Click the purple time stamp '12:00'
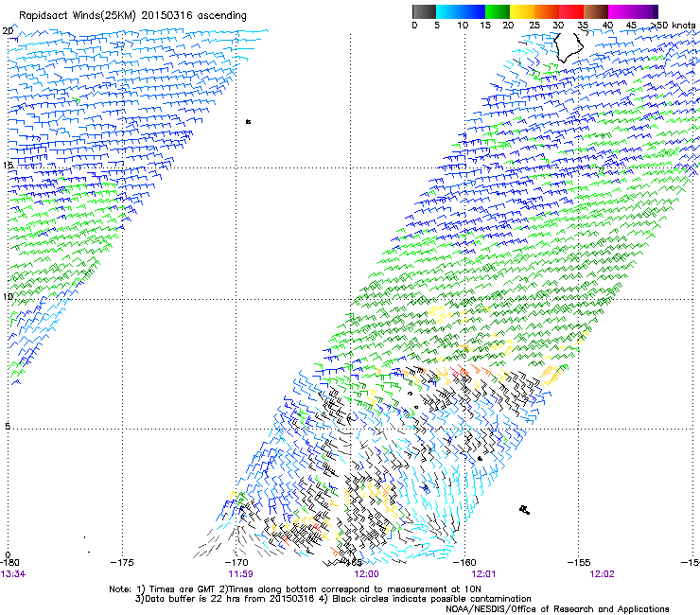The height and width of the screenshot is (615, 700). tap(366, 574)
